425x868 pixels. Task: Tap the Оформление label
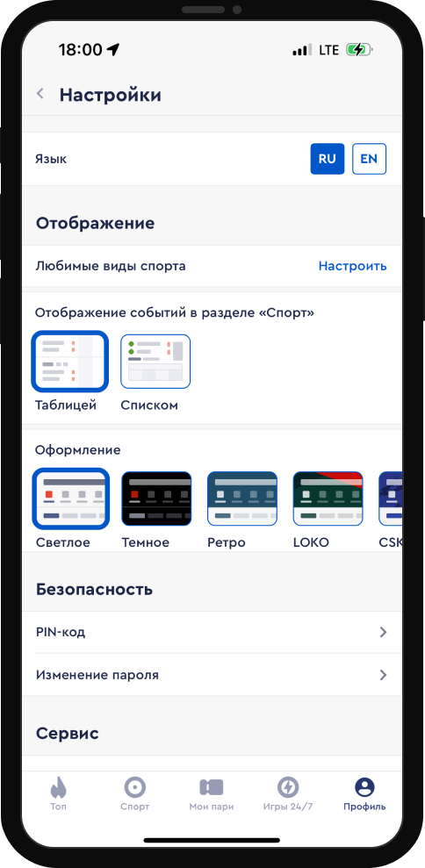(x=77, y=450)
